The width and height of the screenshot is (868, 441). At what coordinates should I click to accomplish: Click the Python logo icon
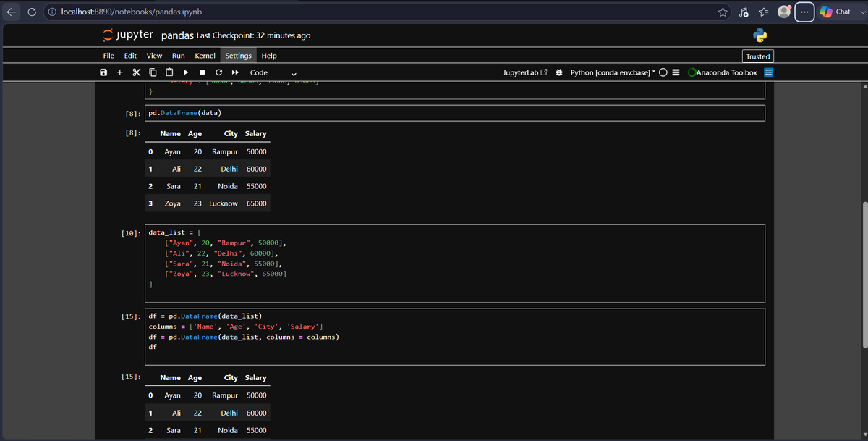pyautogui.click(x=759, y=35)
